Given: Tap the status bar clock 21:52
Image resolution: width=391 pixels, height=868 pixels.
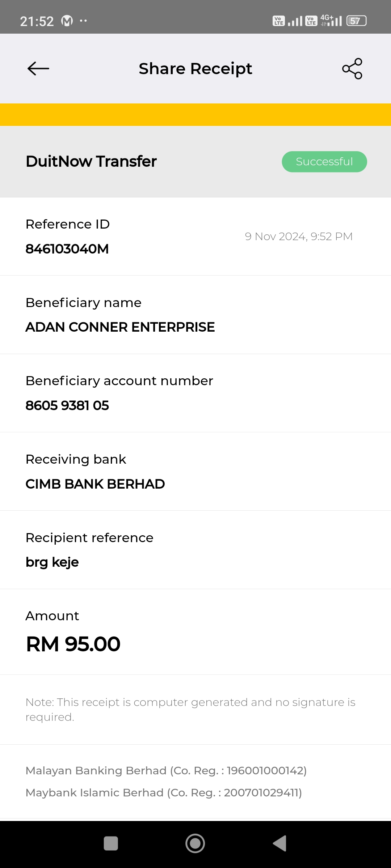Looking at the screenshot, I should click(37, 21).
